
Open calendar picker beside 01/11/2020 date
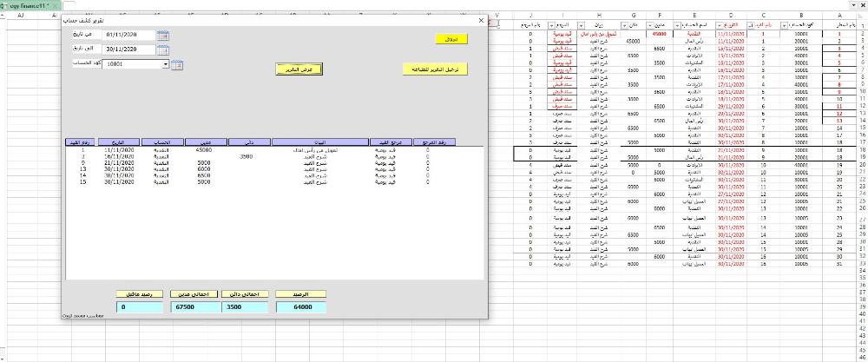(x=163, y=36)
